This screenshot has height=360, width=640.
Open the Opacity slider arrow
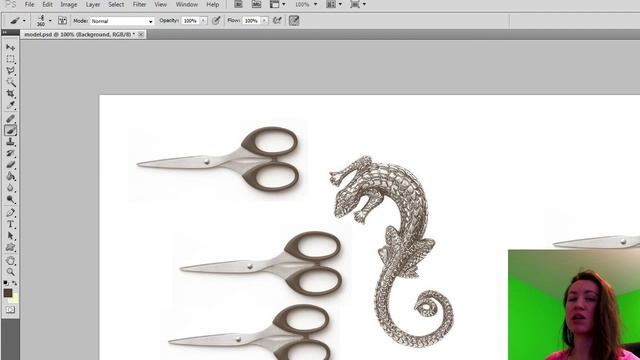point(203,20)
